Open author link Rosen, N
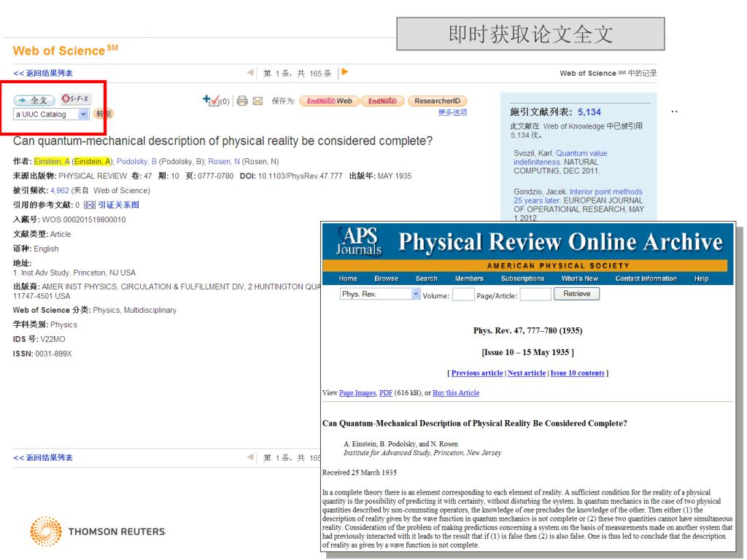747x560 pixels. coord(224,161)
